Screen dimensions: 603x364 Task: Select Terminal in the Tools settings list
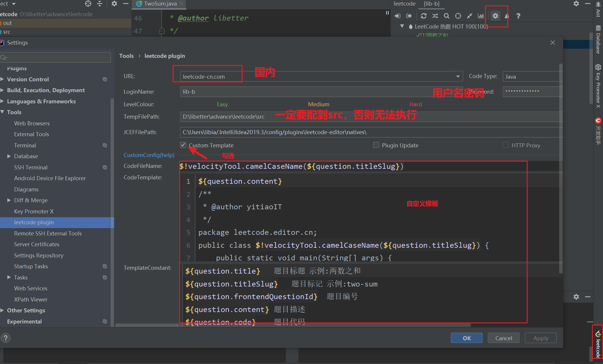pos(25,145)
